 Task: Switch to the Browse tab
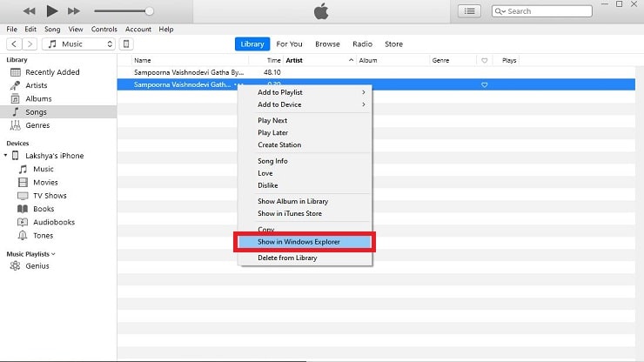(x=327, y=44)
